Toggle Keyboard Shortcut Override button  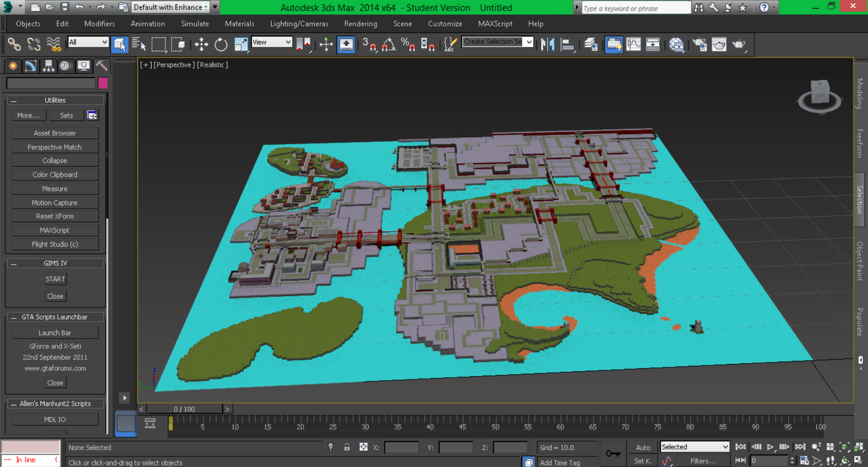tap(346, 44)
